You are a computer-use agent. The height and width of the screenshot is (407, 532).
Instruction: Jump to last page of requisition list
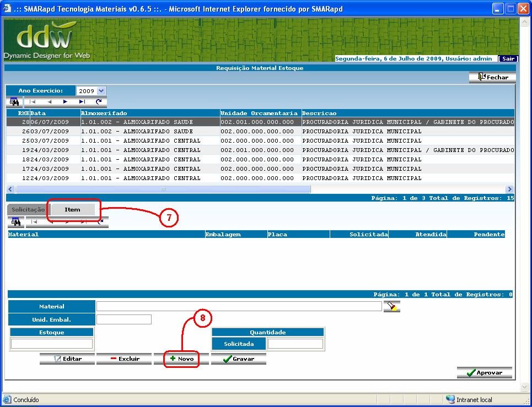(x=82, y=102)
